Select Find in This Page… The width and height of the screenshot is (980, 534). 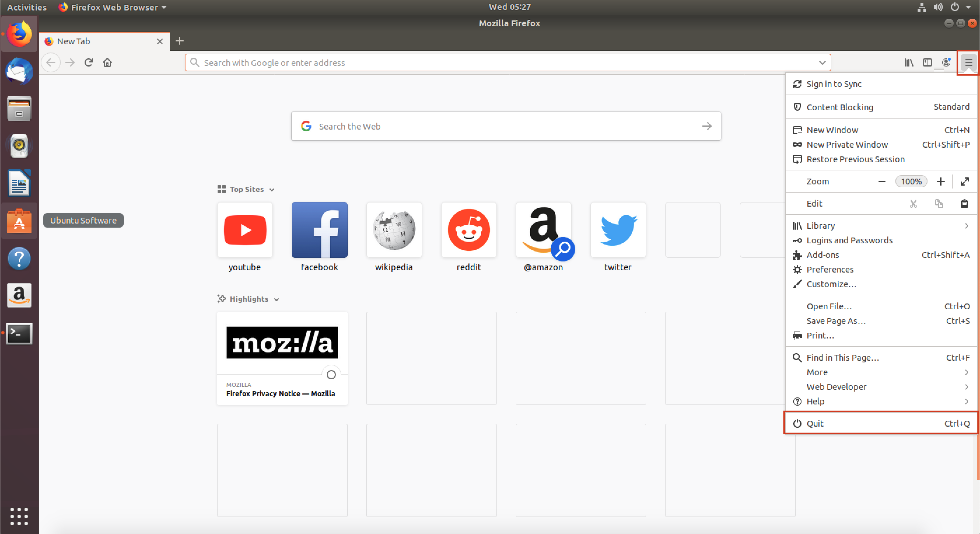tap(881, 357)
